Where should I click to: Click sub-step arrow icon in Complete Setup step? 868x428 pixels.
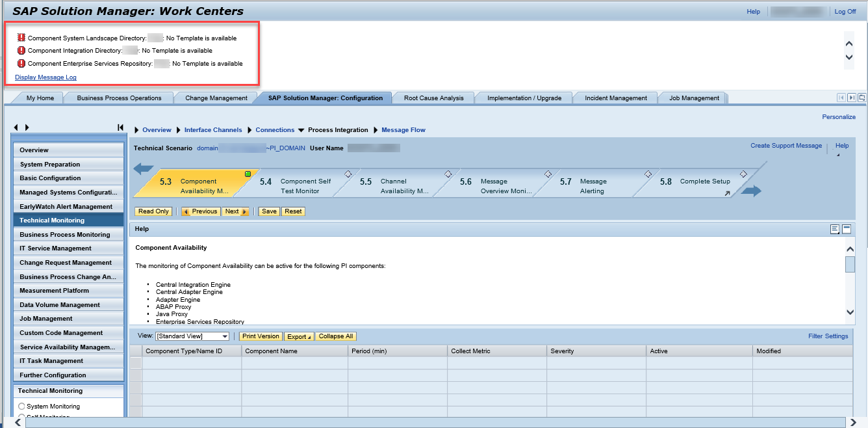(x=727, y=193)
